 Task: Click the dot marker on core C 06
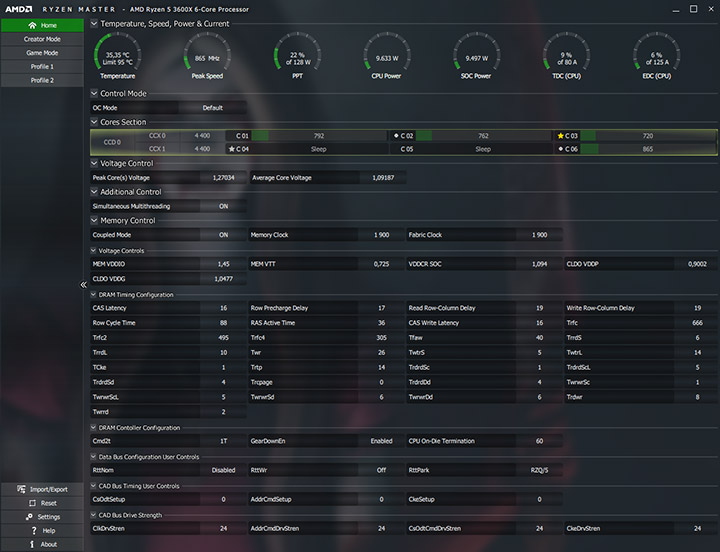click(560, 149)
